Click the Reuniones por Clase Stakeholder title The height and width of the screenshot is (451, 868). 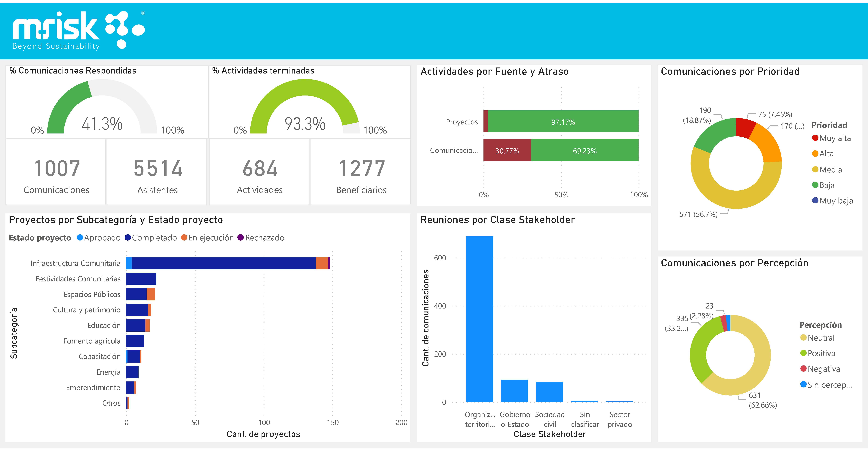(x=498, y=220)
